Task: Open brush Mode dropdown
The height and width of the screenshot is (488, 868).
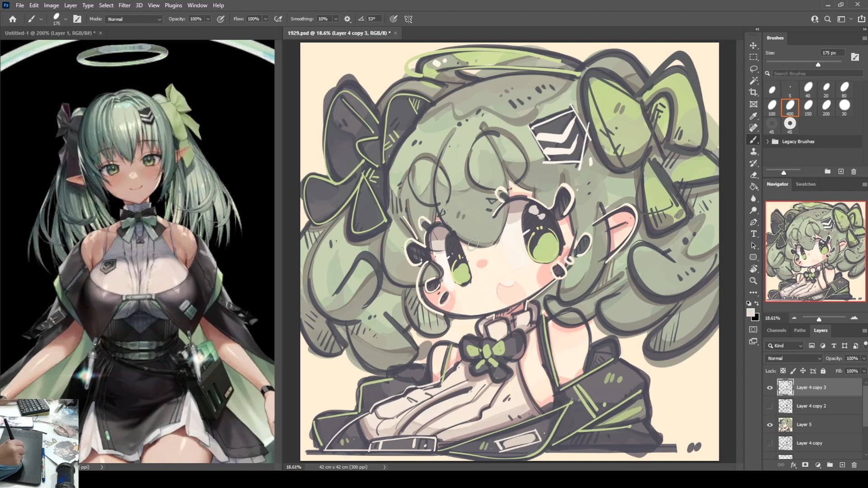Action: (x=134, y=19)
